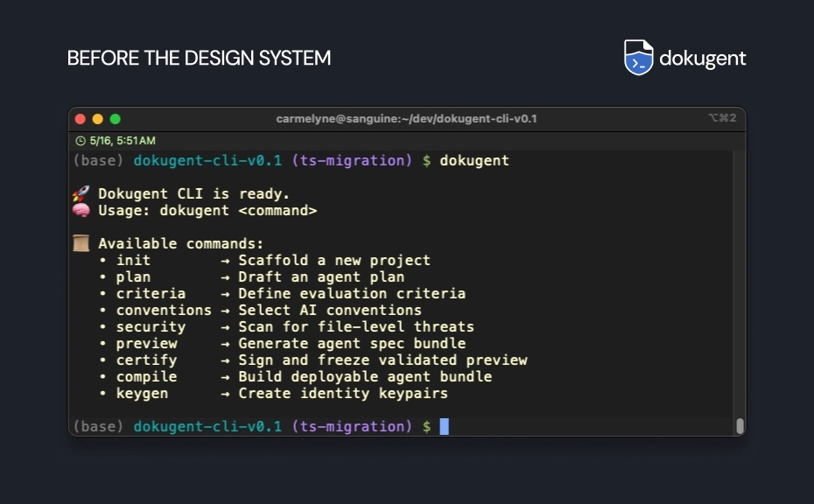Select the plan command entry

click(133, 276)
